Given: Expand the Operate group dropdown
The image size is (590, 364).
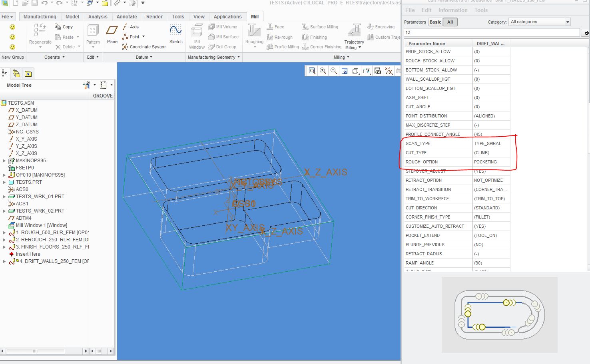Looking at the screenshot, I should [x=54, y=57].
